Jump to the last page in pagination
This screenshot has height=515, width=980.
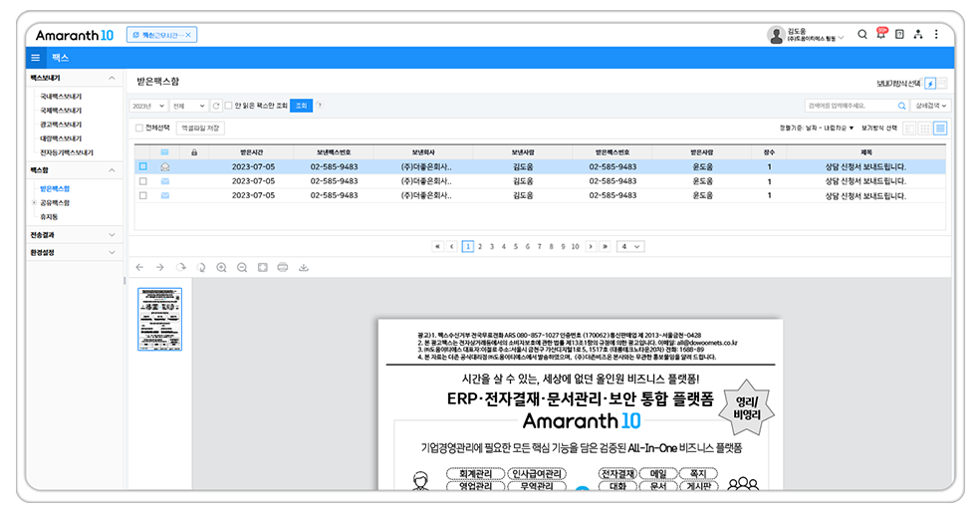[605, 246]
